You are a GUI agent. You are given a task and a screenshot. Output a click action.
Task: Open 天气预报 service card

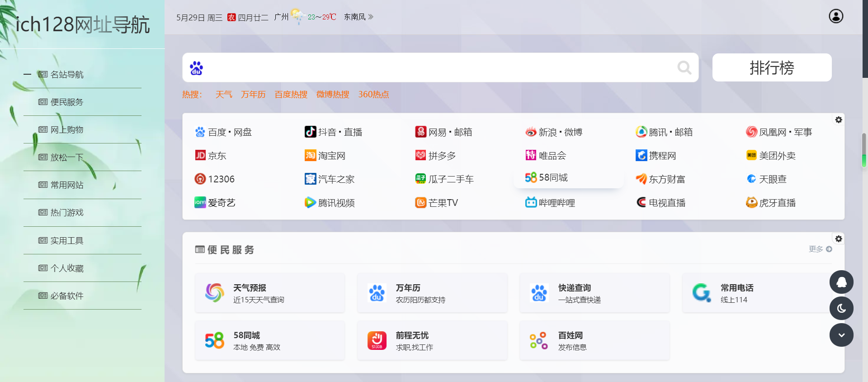coord(270,293)
